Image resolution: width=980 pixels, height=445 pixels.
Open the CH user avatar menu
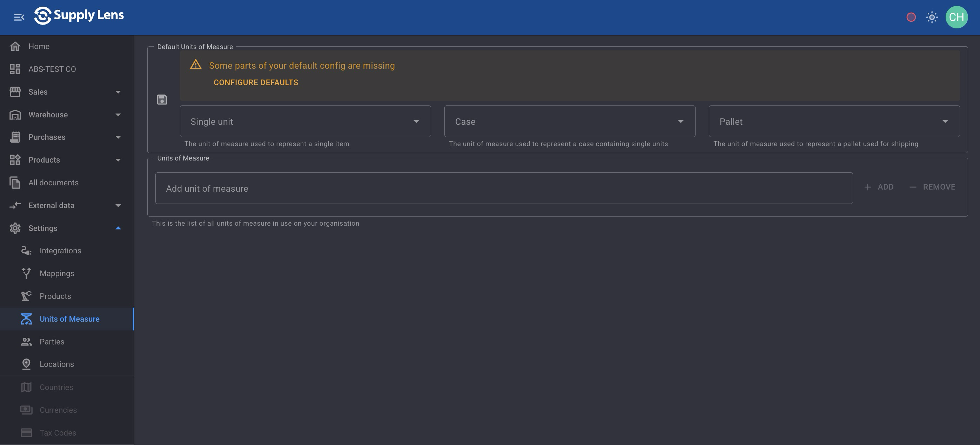tap(956, 17)
